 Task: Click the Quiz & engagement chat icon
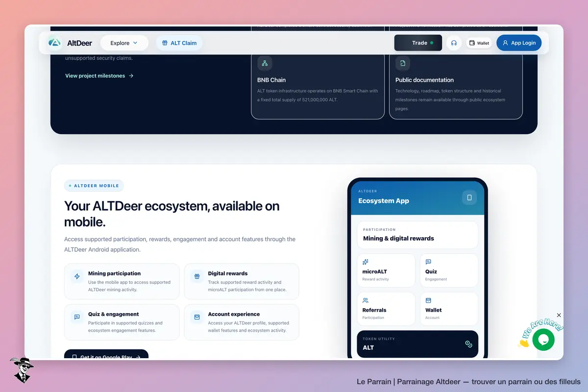[x=77, y=317]
